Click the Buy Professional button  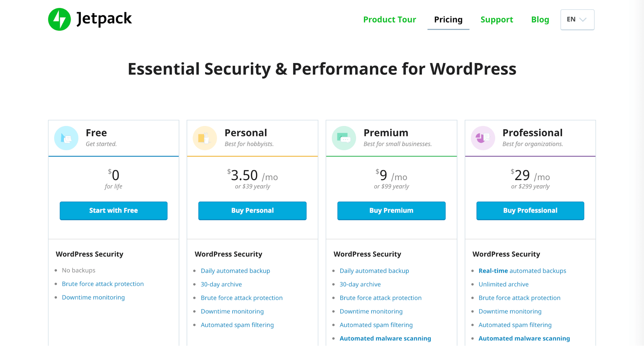point(530,211)
